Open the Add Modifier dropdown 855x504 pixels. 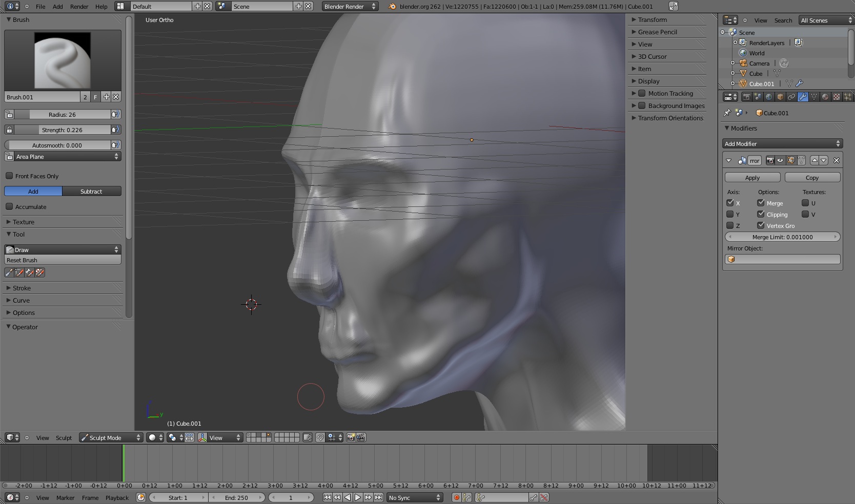(x=782, y=144)
